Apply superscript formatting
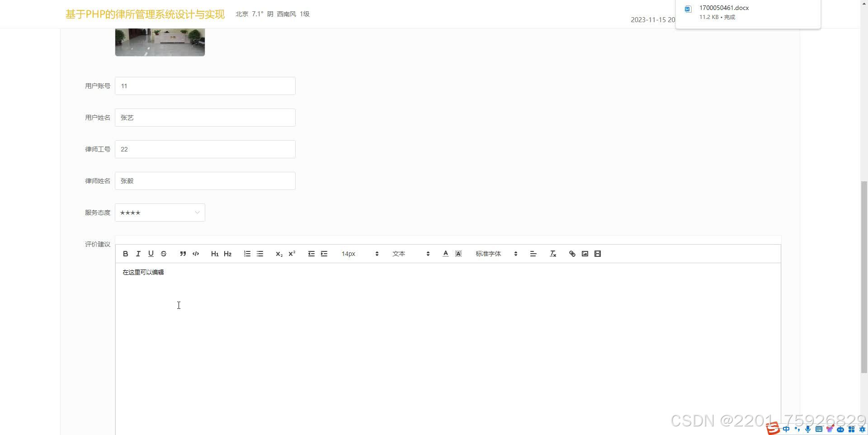868x435 pixels. (292, 254)
